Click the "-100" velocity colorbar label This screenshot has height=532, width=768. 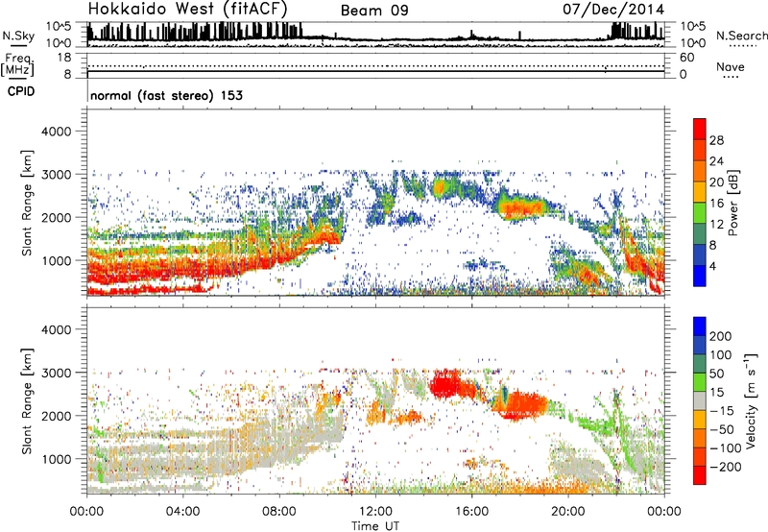725,447
